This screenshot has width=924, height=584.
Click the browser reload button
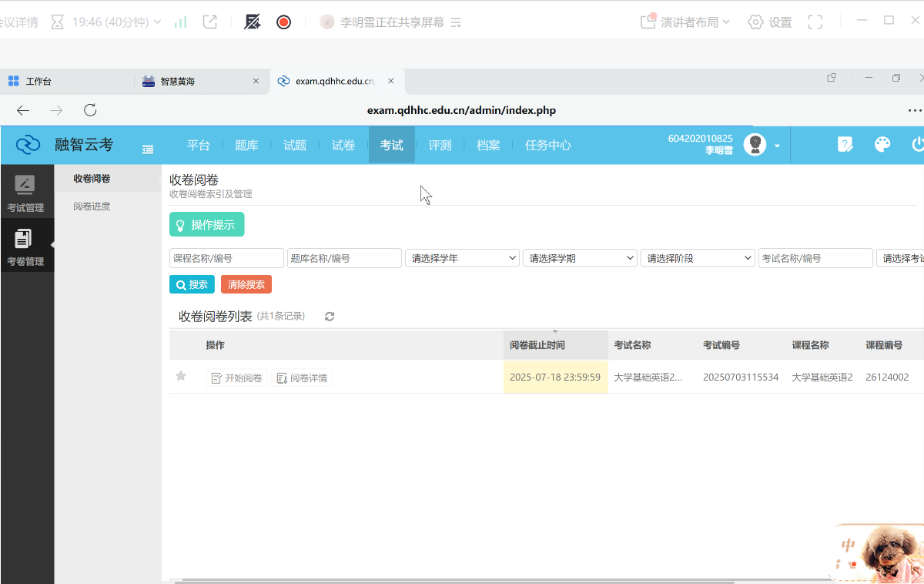(90, 110)
